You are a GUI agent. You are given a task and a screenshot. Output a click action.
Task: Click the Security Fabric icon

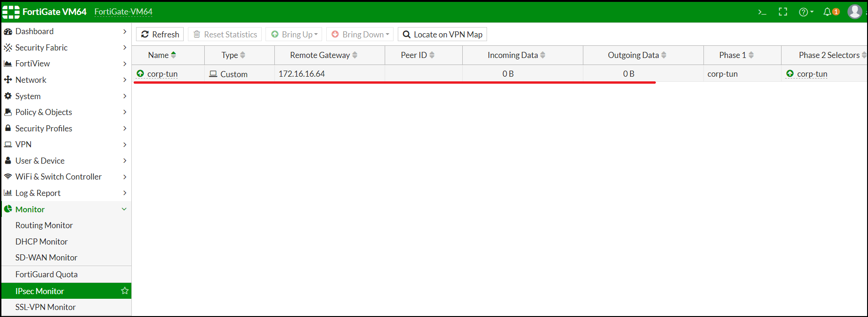[x=8, y=48]
